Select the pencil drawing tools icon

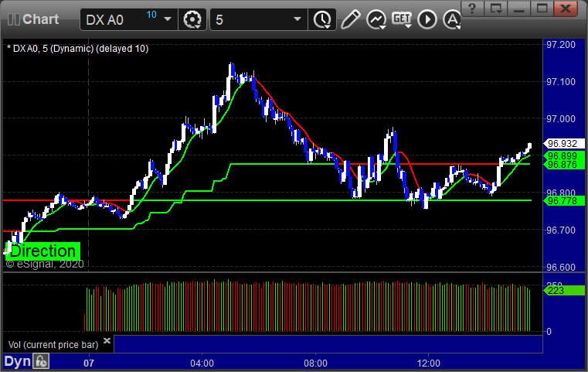point(350,19)
